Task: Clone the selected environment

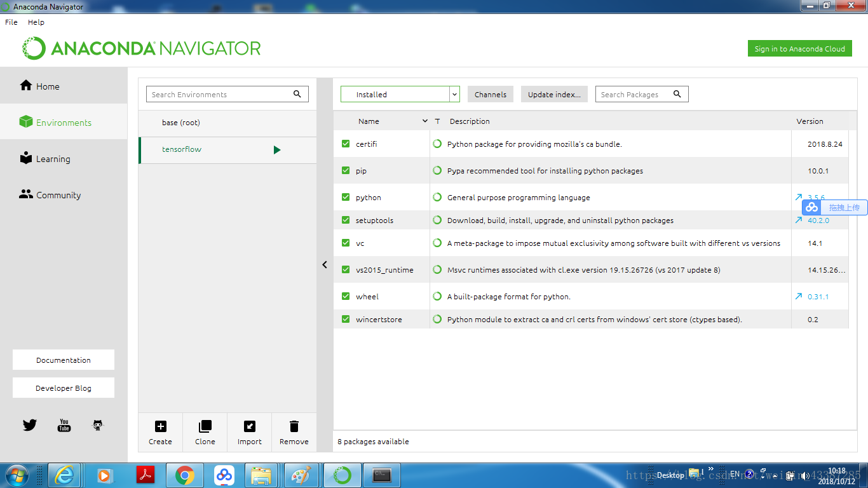Action: tap(205, 433)
